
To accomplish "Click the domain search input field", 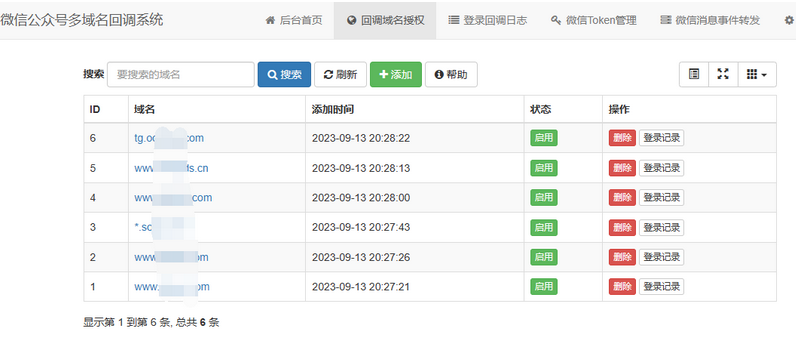I will tap(181, 75).
